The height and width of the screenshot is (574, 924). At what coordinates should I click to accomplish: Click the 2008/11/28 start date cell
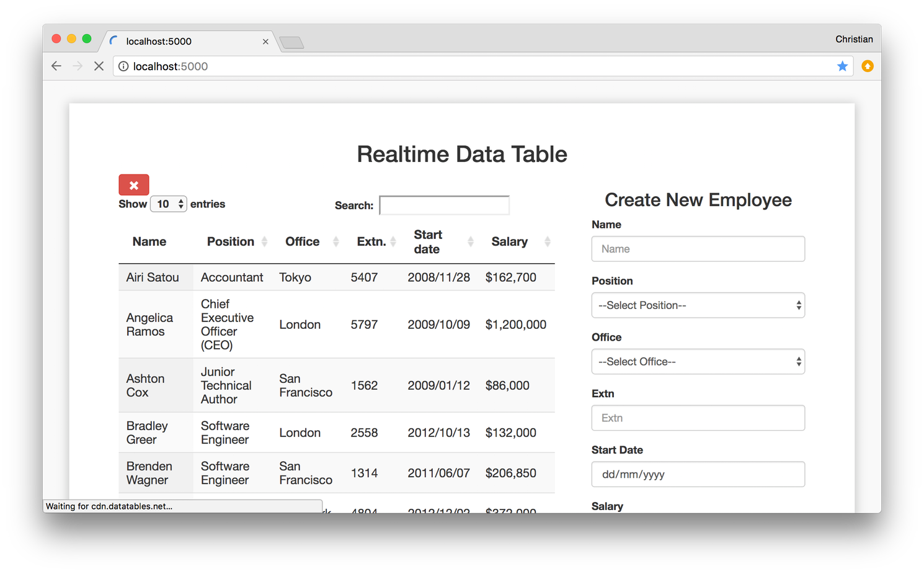[439, 277]
